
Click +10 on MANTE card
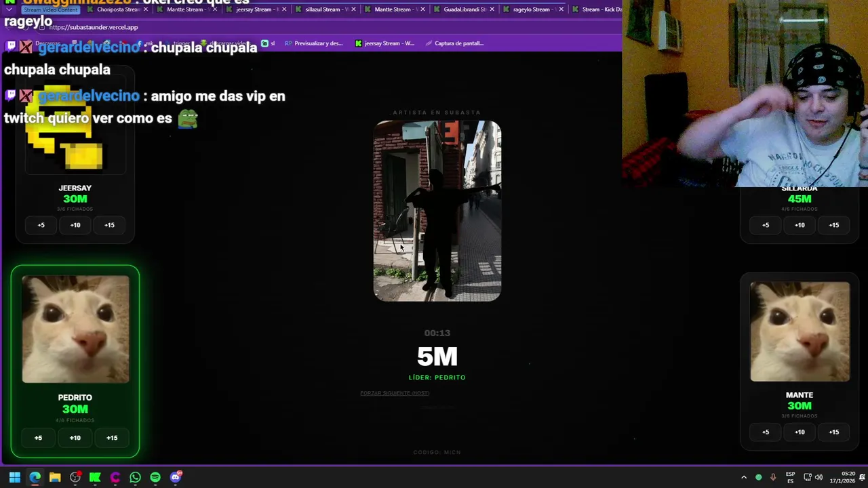(800, 432)
